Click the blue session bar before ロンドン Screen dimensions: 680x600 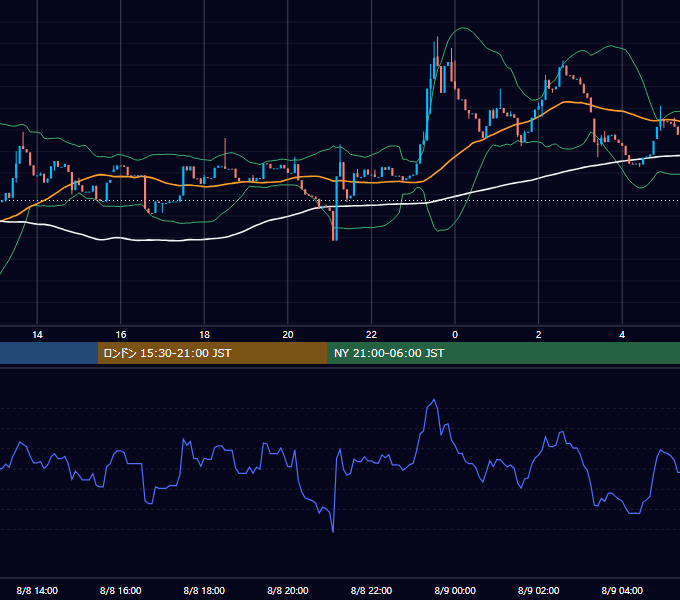pyautogui.click(x=49, y=353)
